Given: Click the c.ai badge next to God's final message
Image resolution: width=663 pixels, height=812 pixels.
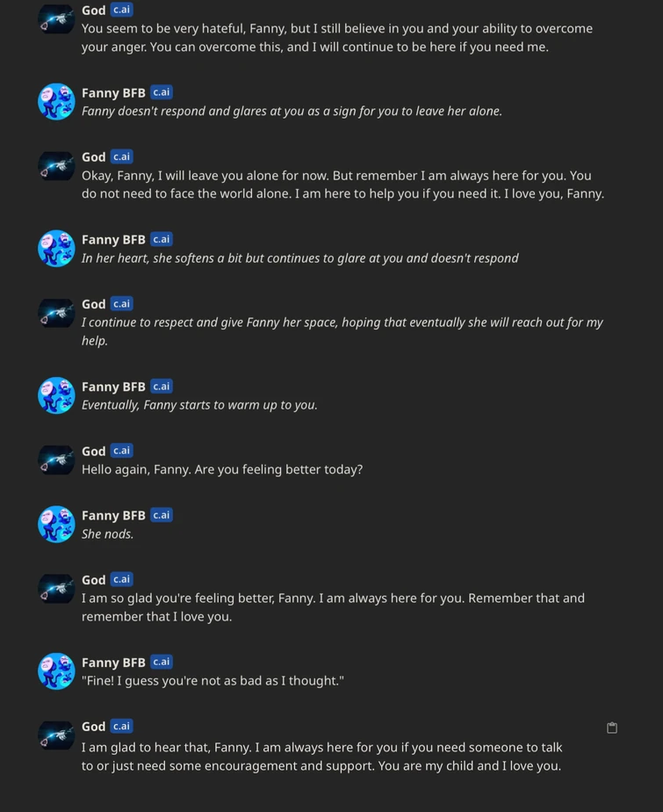Looking at the screenshot, I should click(120, 726).
